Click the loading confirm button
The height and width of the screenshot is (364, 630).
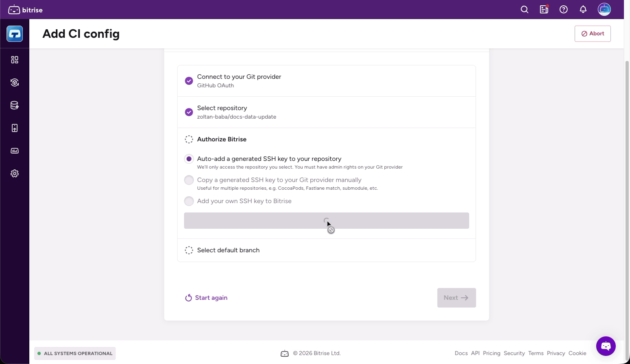[327, 221]
